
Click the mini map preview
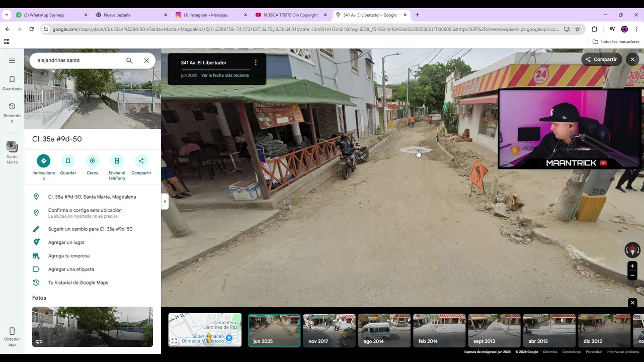coord(205,330)
